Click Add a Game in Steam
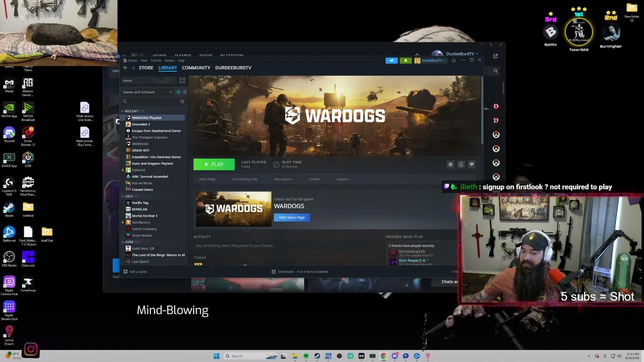 tap(135, 271)
